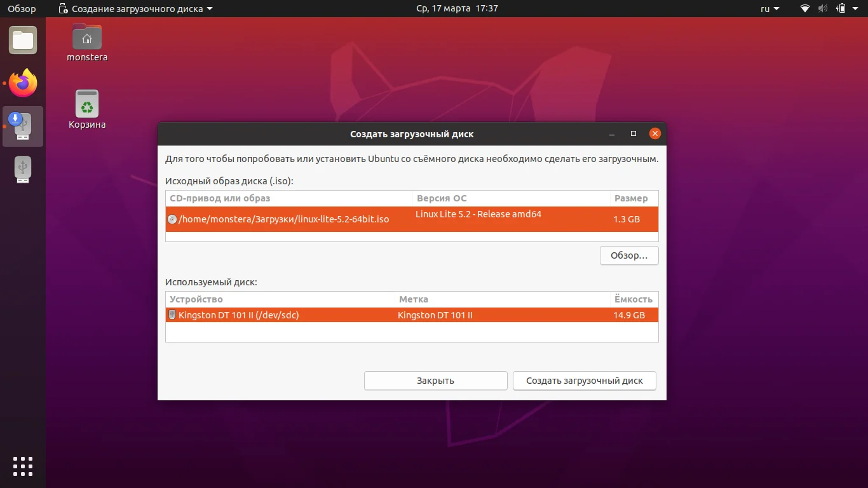Open the Files application in the dock
Viewport: 868px width, 488px height.
click(x=23, y=39)
